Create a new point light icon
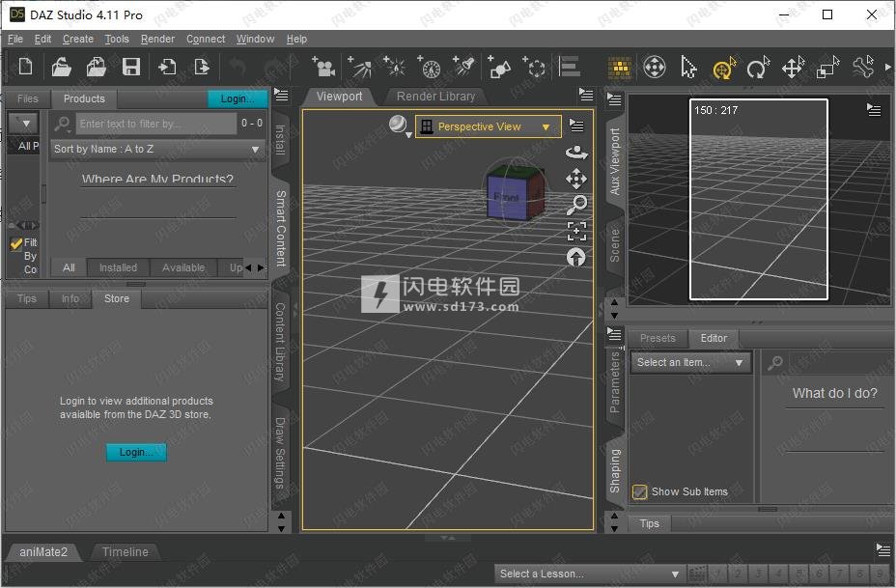 [x=394, y=67]
